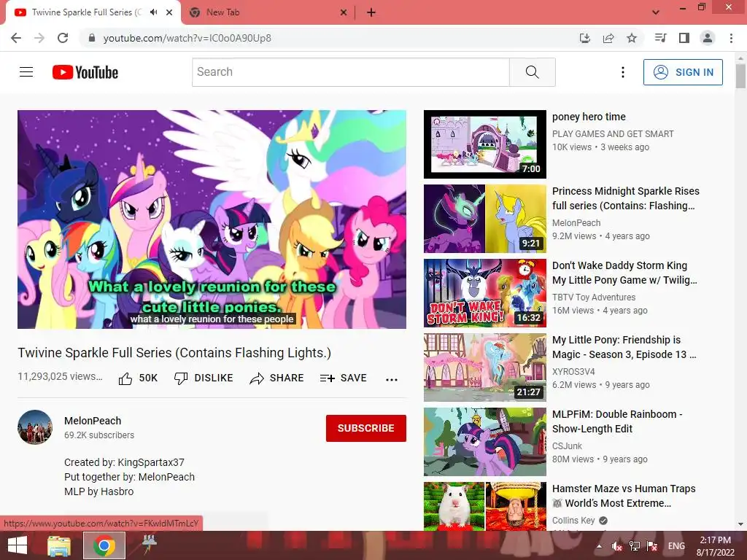Open Chrome three-dot menu
The height and width of the screenshot is (560, 747).
click(731, 38)
